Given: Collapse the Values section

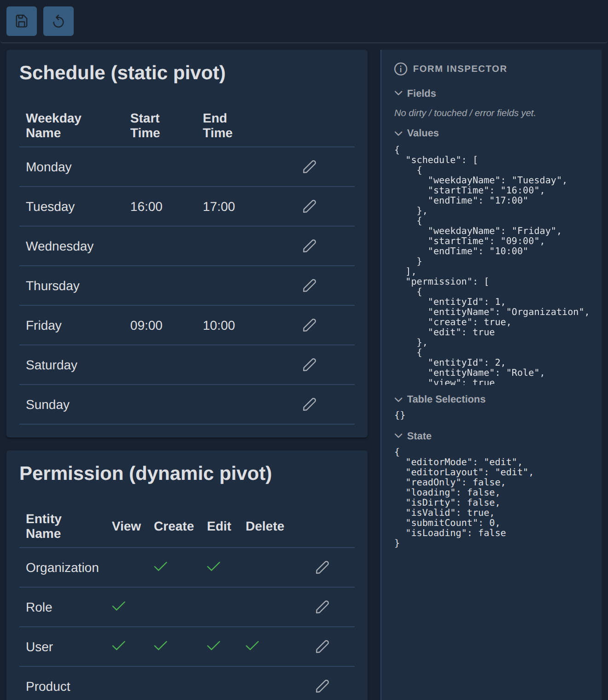Looking at the screenshot, I should pos(398,133).
